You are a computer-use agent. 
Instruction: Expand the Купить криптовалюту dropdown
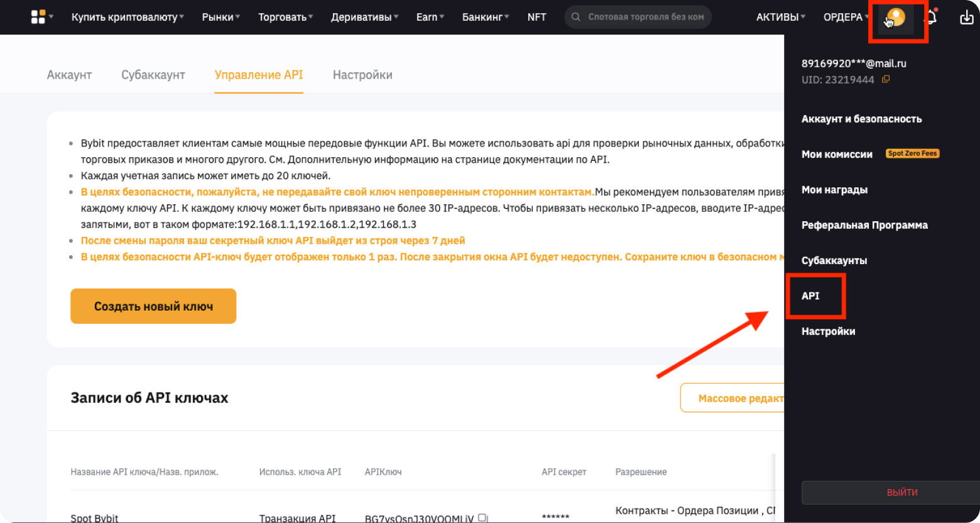[128, 17]
